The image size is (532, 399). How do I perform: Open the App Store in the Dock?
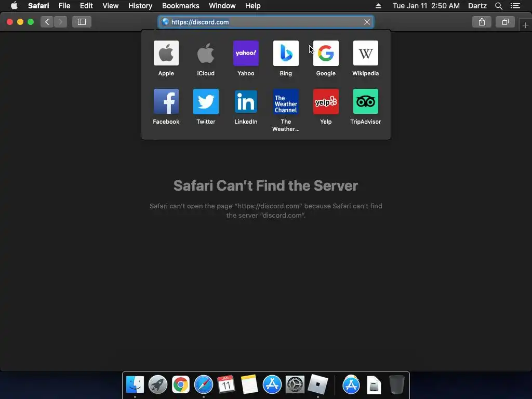(x=272, y=385)
